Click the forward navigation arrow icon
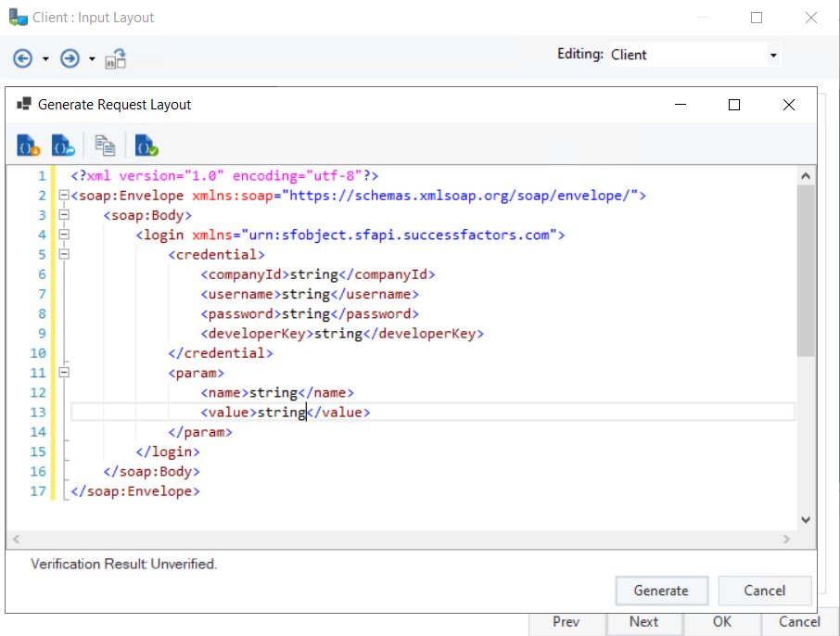The image size is (840, 636). tap(70, 59)
